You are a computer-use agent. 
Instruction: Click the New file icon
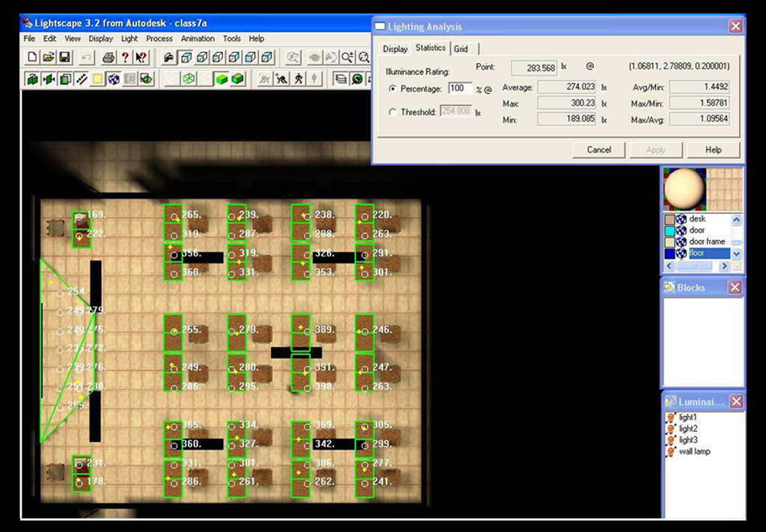click(x=32, y=57)
